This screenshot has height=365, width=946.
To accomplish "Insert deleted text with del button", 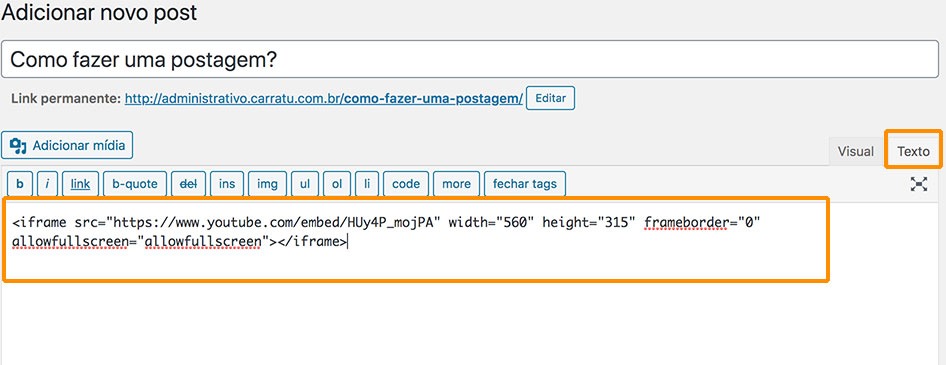I will [x=188, y=184].
